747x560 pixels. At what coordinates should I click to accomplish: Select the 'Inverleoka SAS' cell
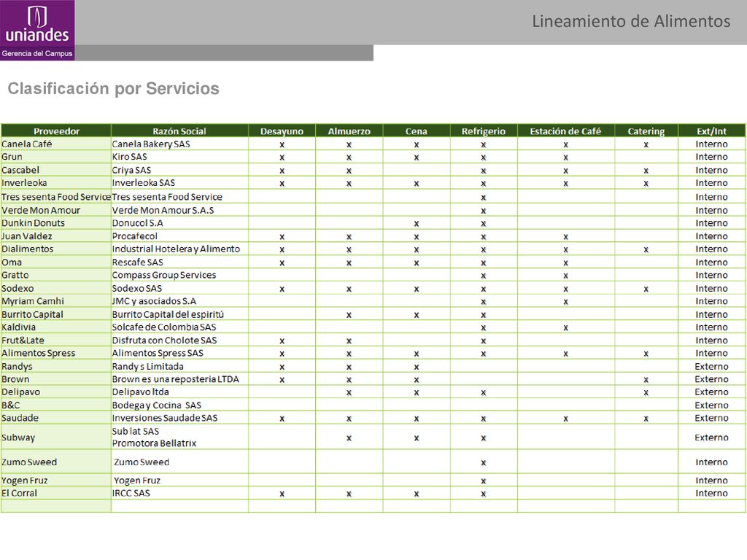(x=179, y=183)
